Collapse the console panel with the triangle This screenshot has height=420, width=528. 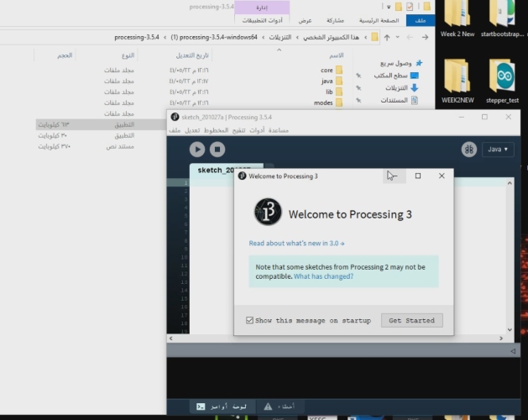(x=513, y=351)
